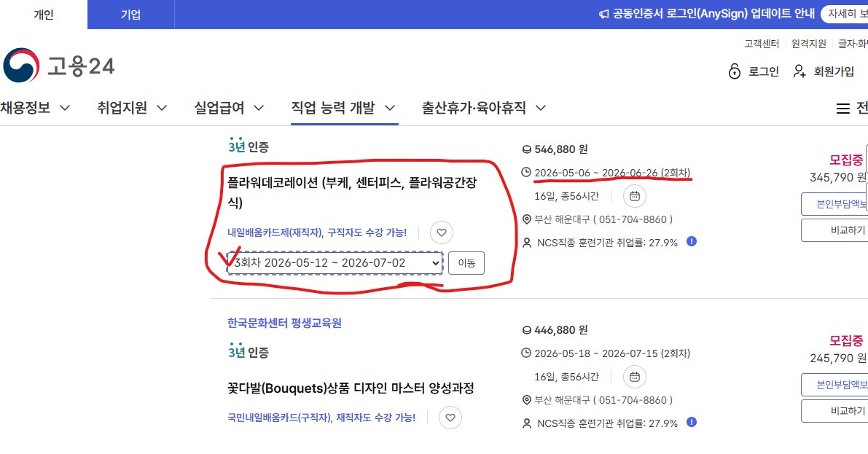Click the 고용24 logo

[59, 66]
